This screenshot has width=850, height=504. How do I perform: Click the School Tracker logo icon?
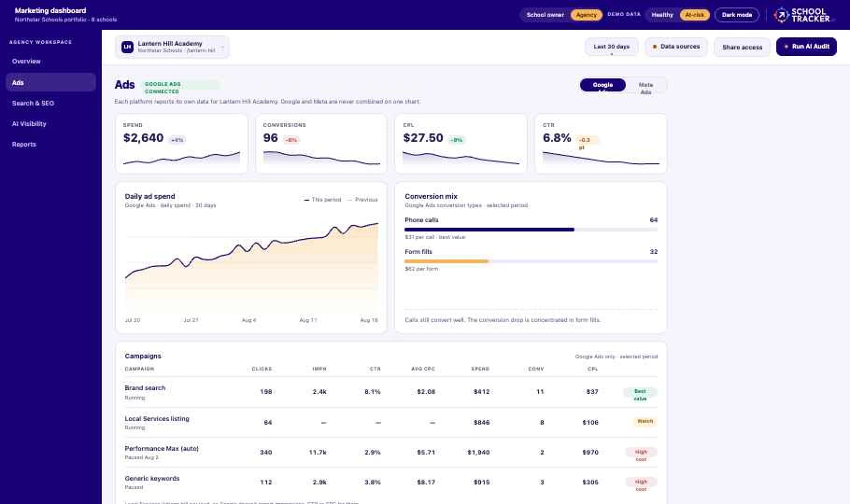(x=781, y=15)
